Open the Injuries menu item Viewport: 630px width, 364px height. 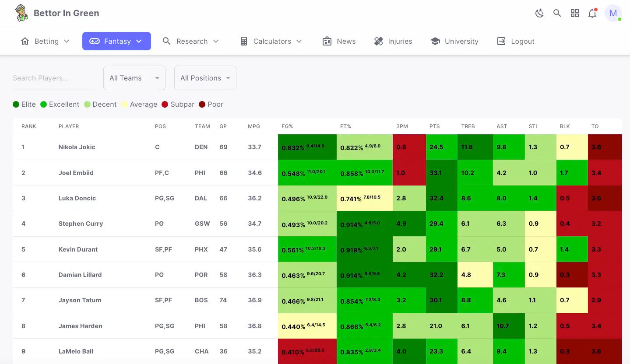[393, 41]
